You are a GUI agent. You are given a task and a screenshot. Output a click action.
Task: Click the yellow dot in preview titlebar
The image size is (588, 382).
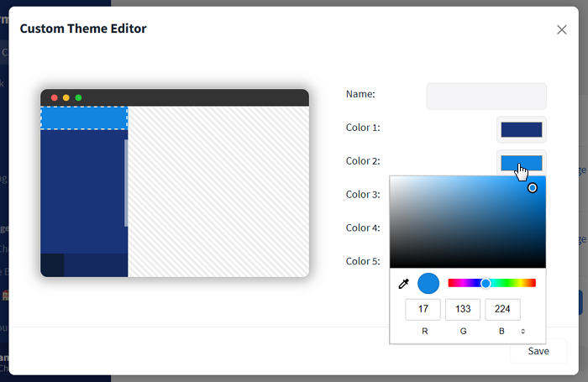(66, 97)
